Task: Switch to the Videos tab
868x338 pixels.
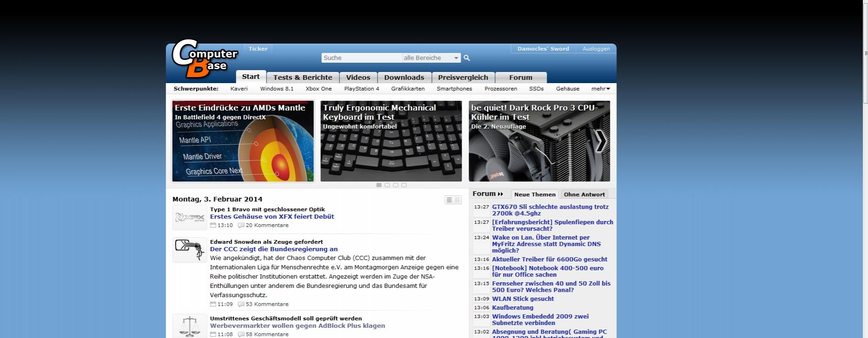Action: click(x=358, y=78)
